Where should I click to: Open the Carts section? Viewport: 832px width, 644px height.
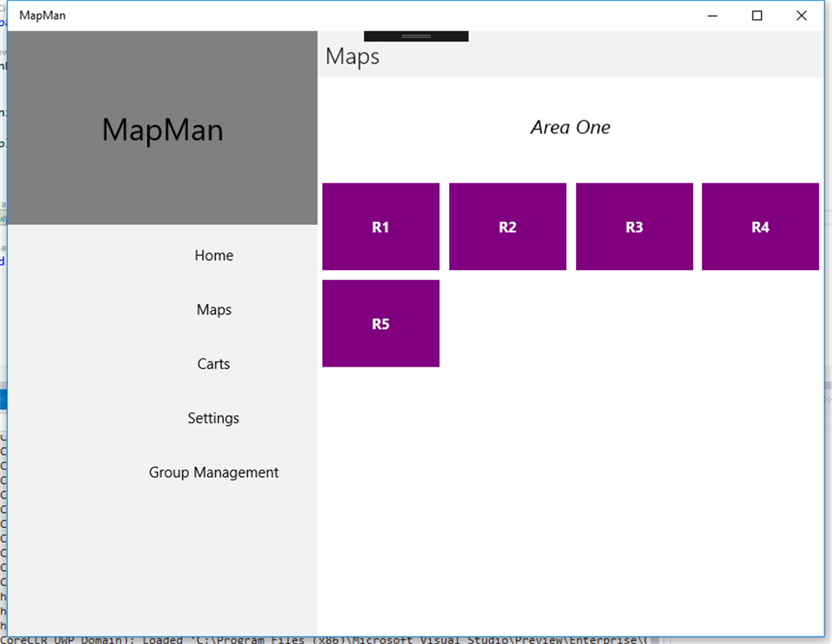click(x=214, y=363)
